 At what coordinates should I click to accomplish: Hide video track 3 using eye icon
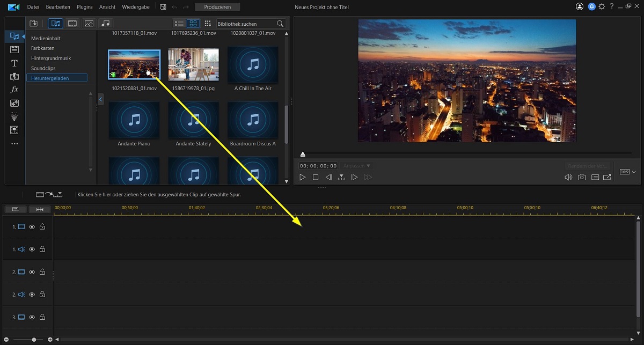pyautogui.click(x=32, y=317)
